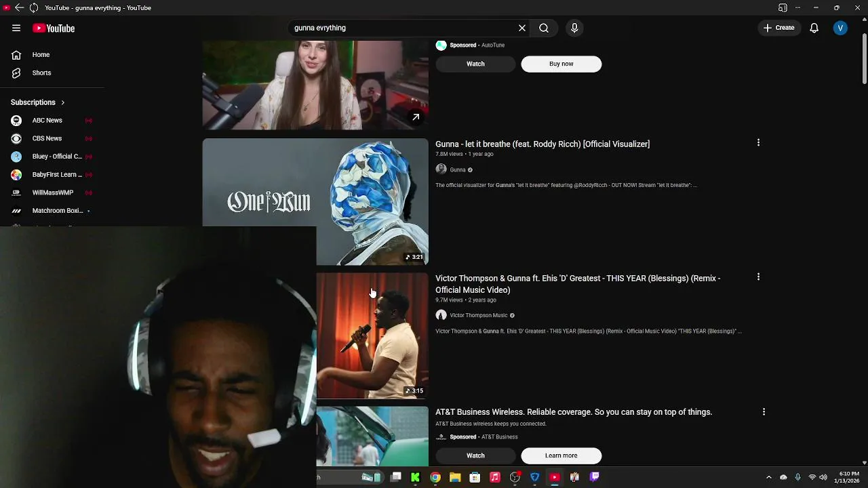The width and height of the screenshot is (868, 488).
Task: Go to Home in the sidebar
Action: 41,54
